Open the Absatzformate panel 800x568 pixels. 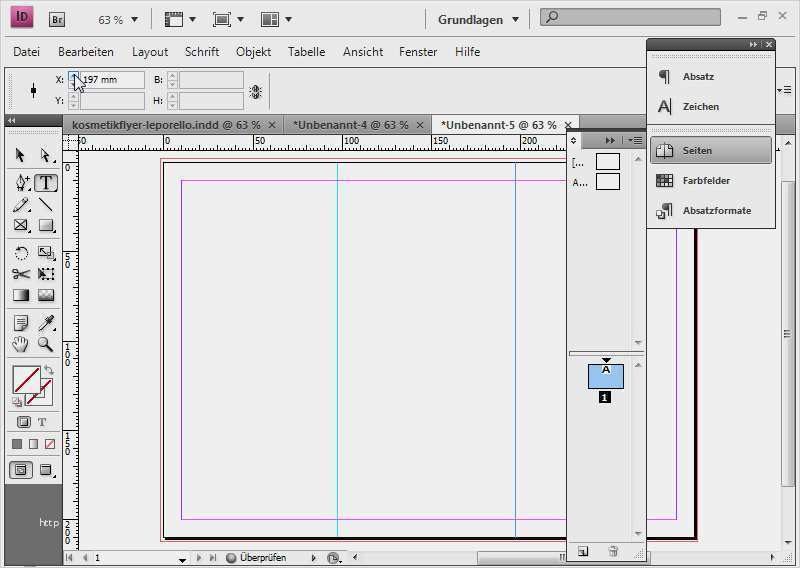tap(716, 211)
